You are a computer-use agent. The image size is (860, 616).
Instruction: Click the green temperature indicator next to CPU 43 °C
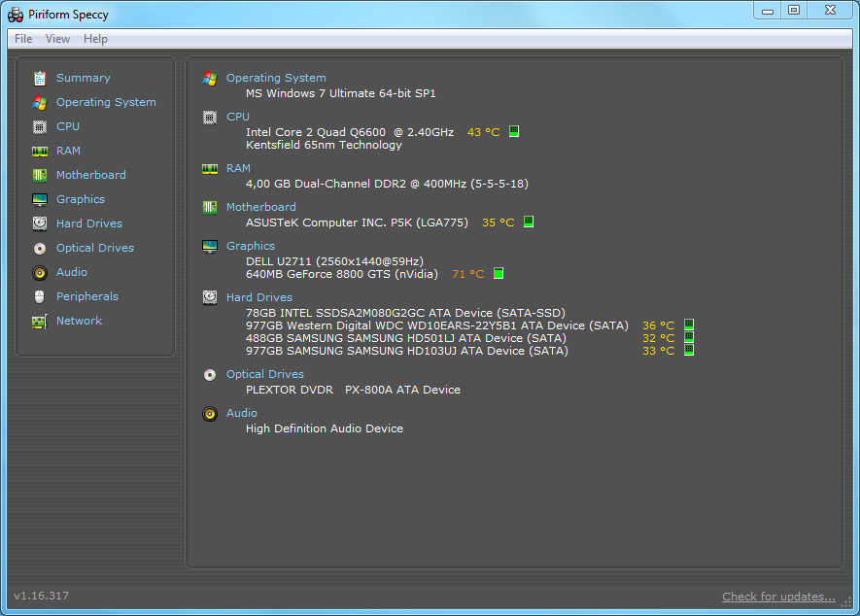[514, 131]
